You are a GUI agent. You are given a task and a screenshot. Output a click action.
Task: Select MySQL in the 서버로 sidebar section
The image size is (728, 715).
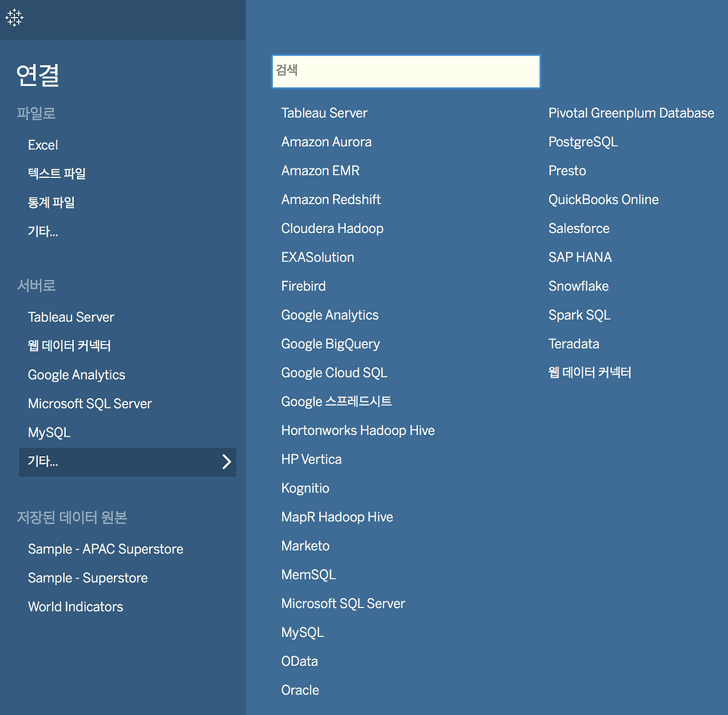coord(49,433)
